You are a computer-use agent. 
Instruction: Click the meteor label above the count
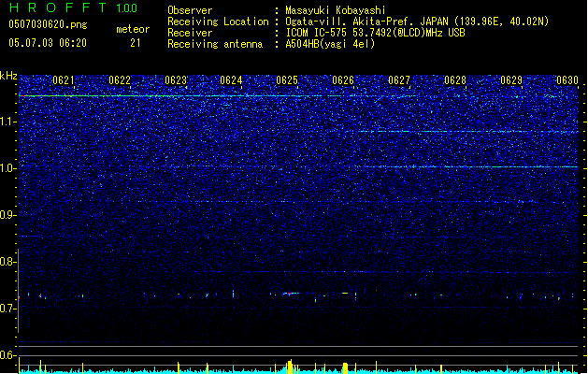133,29
